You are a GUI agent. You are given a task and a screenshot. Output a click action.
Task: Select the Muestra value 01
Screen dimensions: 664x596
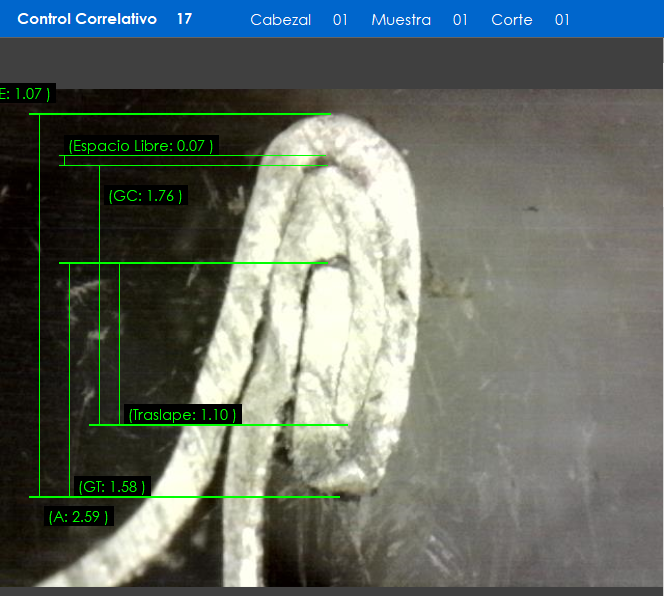click(460, 20)
